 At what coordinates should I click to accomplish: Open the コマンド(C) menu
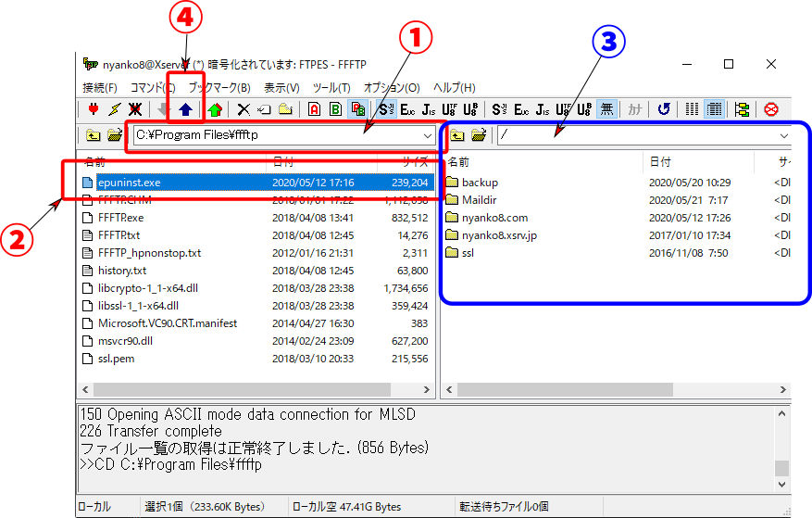click(x=153, y=88)
